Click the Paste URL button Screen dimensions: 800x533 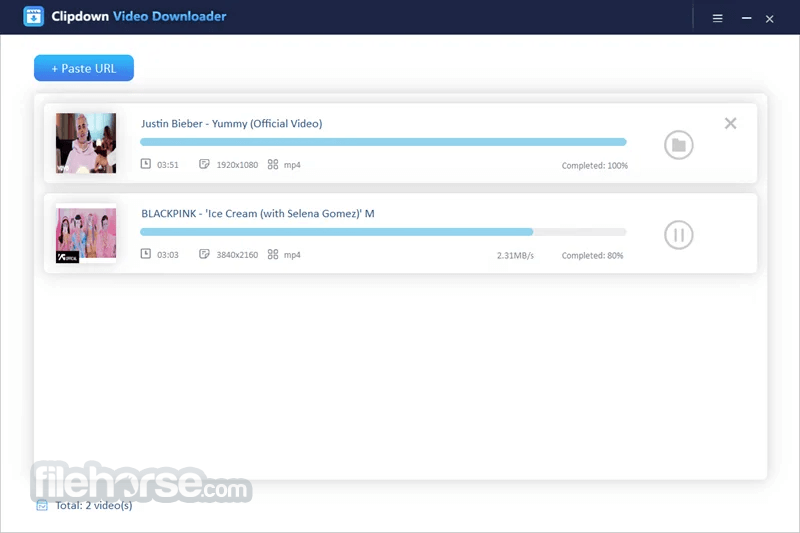84,68
